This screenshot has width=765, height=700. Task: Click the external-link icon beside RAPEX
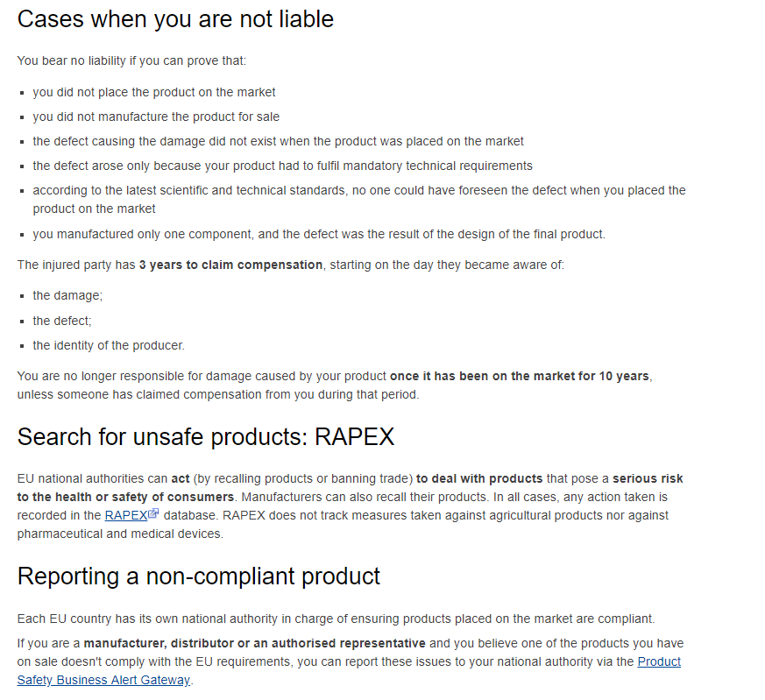(x=154, y=514)
